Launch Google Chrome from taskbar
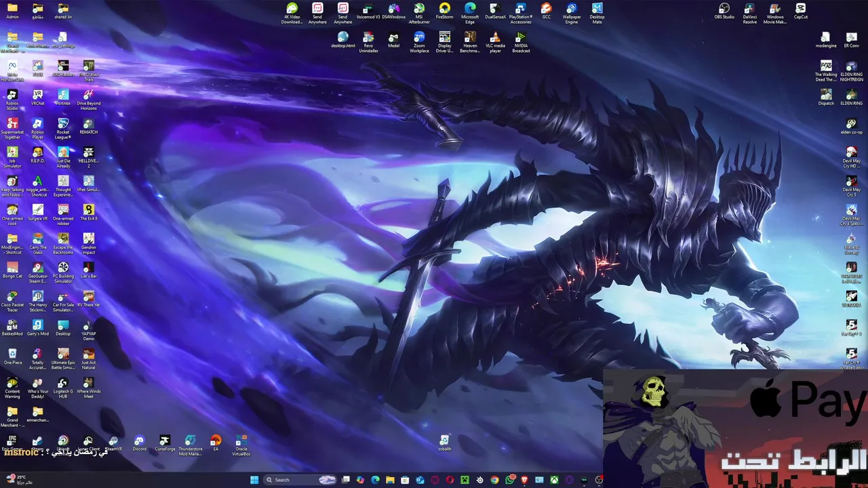868x488 pixels. [494, 480]
